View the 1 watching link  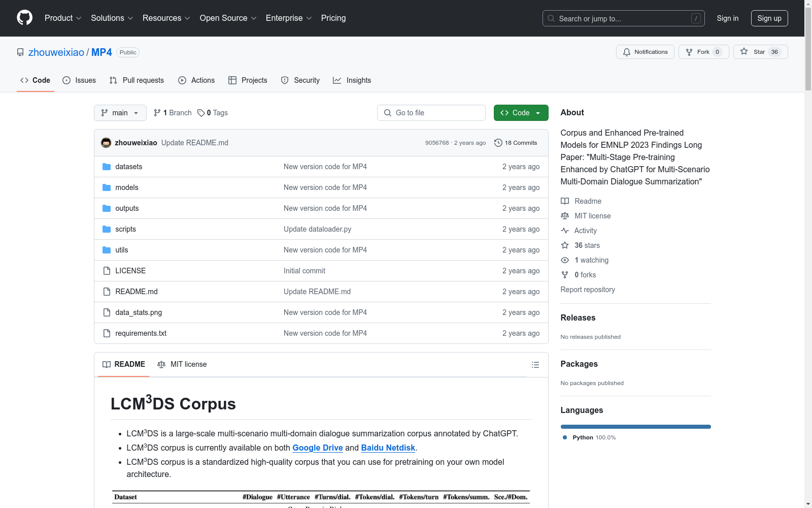(x=585, y=260)
